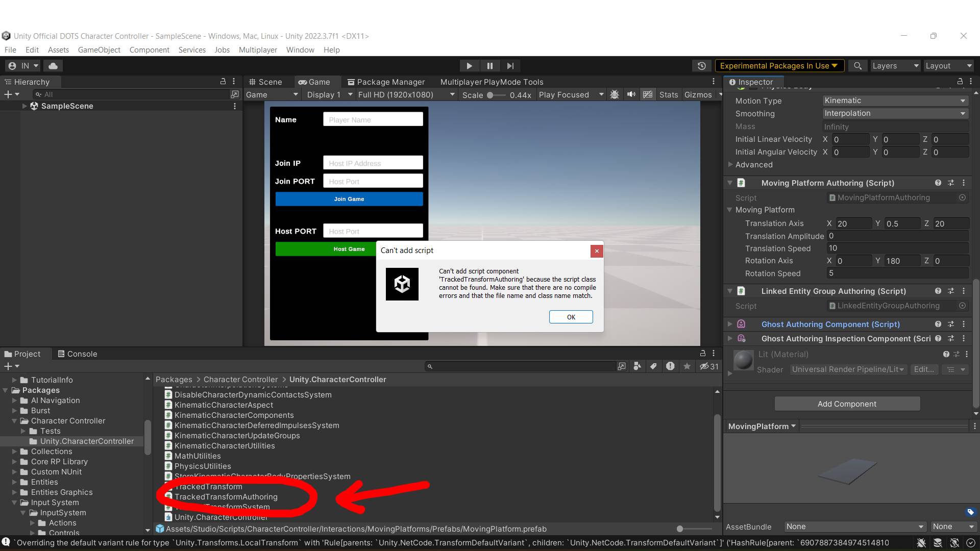This screenshot has width=980, height=551.
Task: Toggle hidden packages visibility showing 31 items
Action: click(708, 366)
